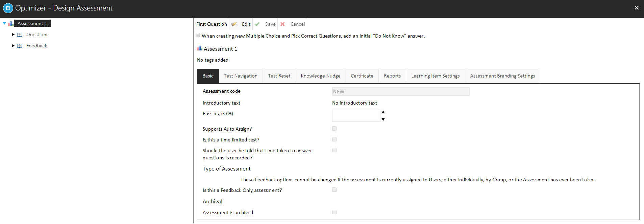Expand the Questions tree node
This screenshot has width=644, height=224.
[x=13, y=35]
